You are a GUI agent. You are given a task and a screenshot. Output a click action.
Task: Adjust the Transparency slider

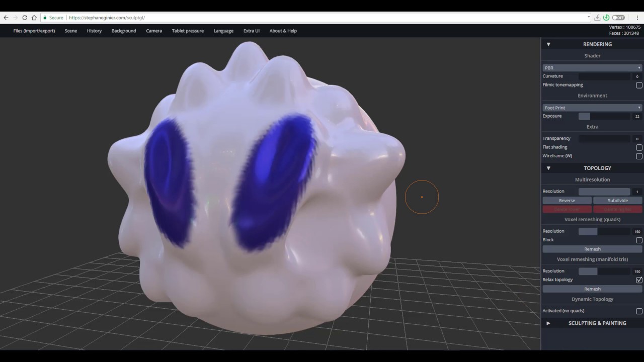tap(604, 138)
